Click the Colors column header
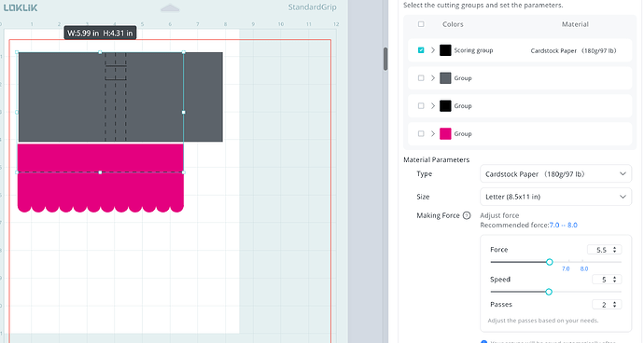644x343 pixels. click(x=453, y=24)
